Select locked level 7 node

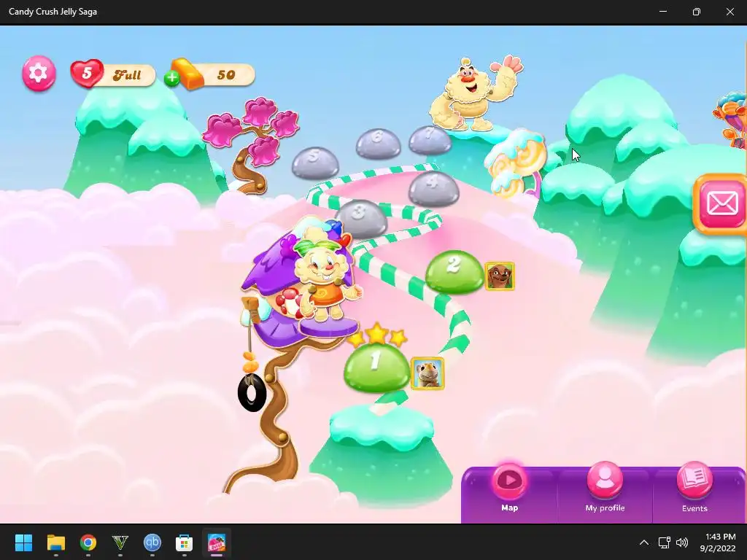[430, 139]
